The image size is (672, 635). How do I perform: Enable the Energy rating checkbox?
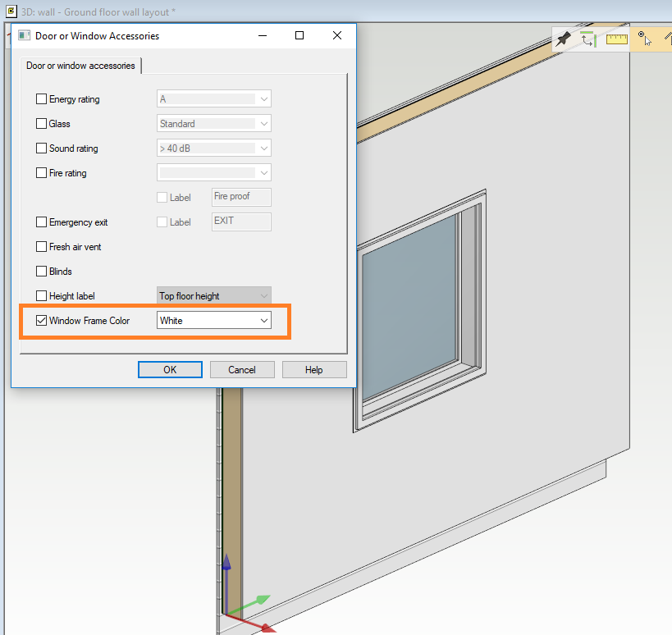[41, 99]
